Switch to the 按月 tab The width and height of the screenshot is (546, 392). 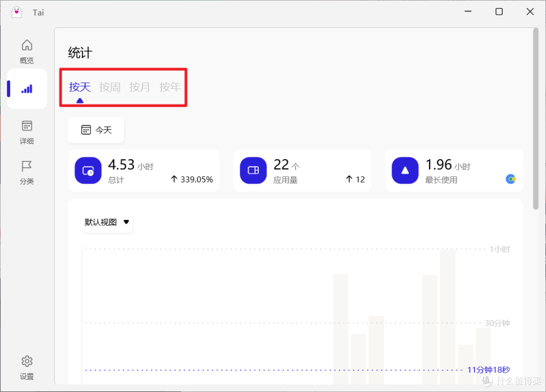pos(140,87)
